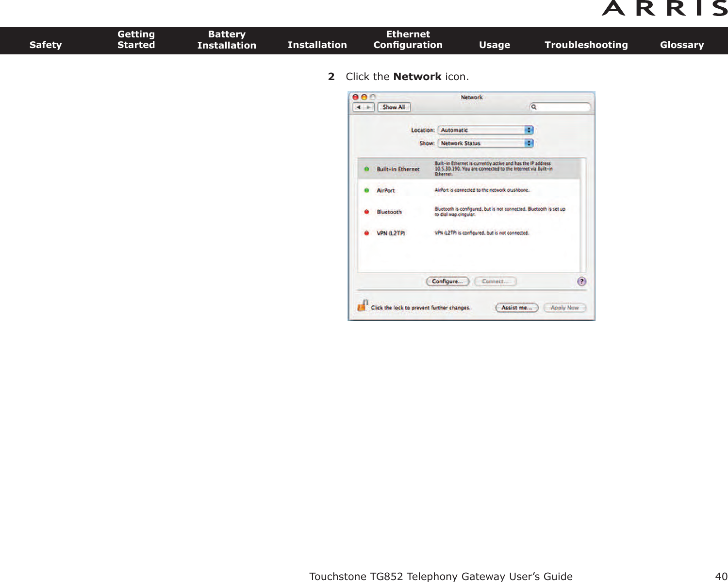Click the Show All button
The image size is (728, 582).
(394, 107)
